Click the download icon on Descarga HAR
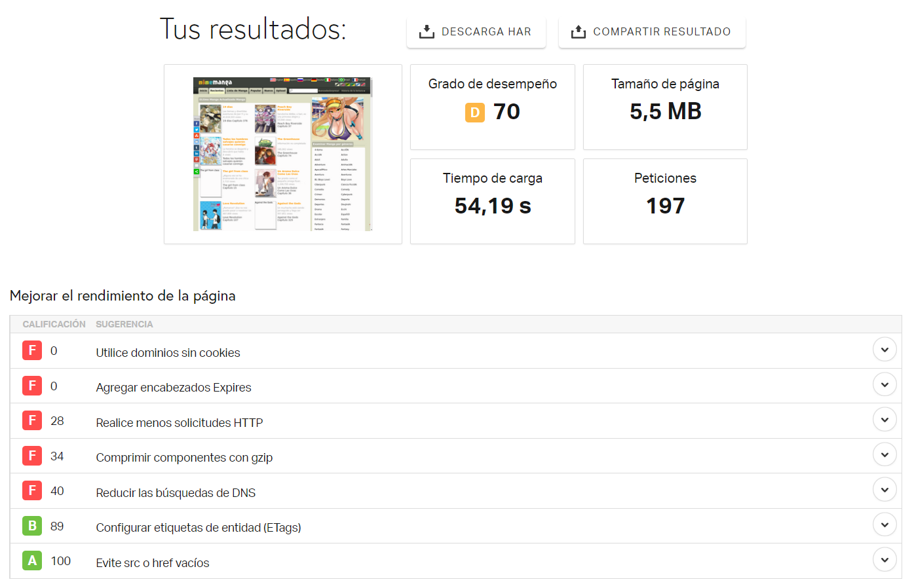This screenshot has height=588, width=914. tap(427, 31)
